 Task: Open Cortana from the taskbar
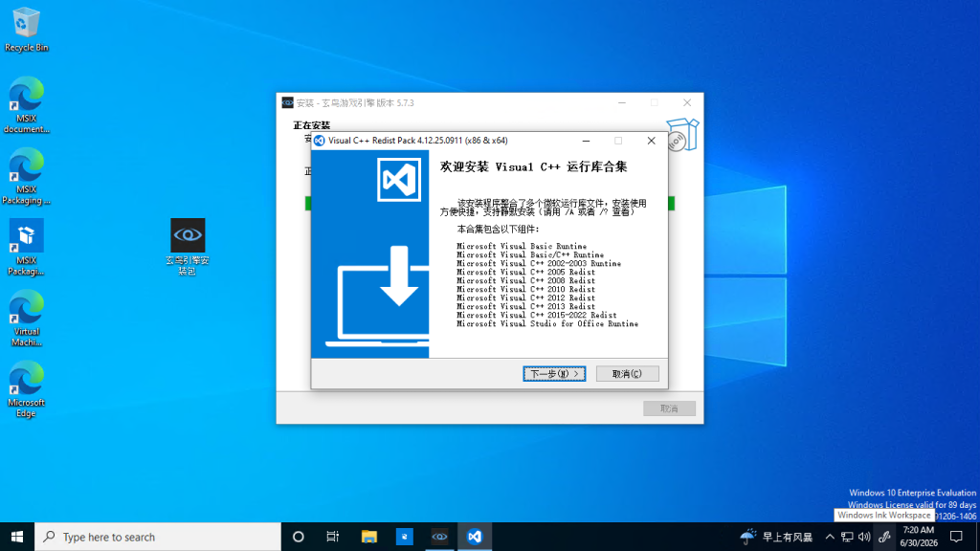[299, 537]
